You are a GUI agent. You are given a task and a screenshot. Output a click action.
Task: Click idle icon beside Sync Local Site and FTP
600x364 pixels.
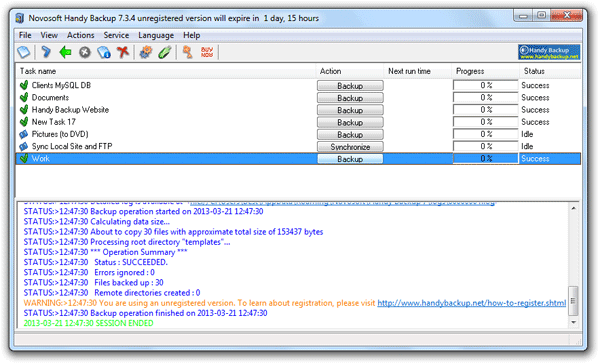point(24,146)
